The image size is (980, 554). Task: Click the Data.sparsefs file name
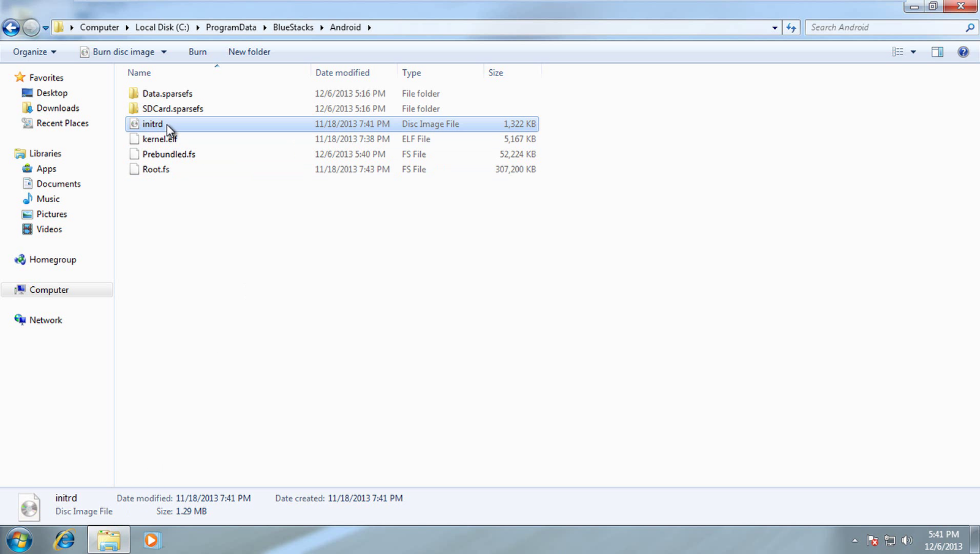coord(167,94)
